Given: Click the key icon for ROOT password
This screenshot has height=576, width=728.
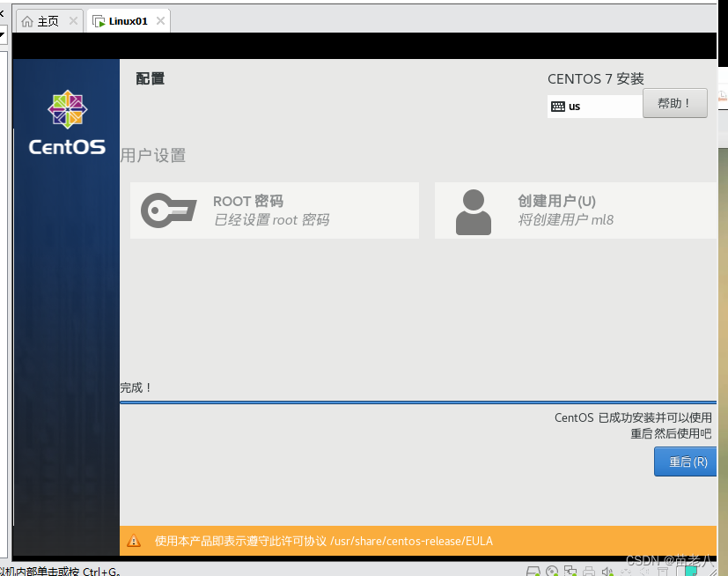Looking at the screenshot, I should point(168,210).
